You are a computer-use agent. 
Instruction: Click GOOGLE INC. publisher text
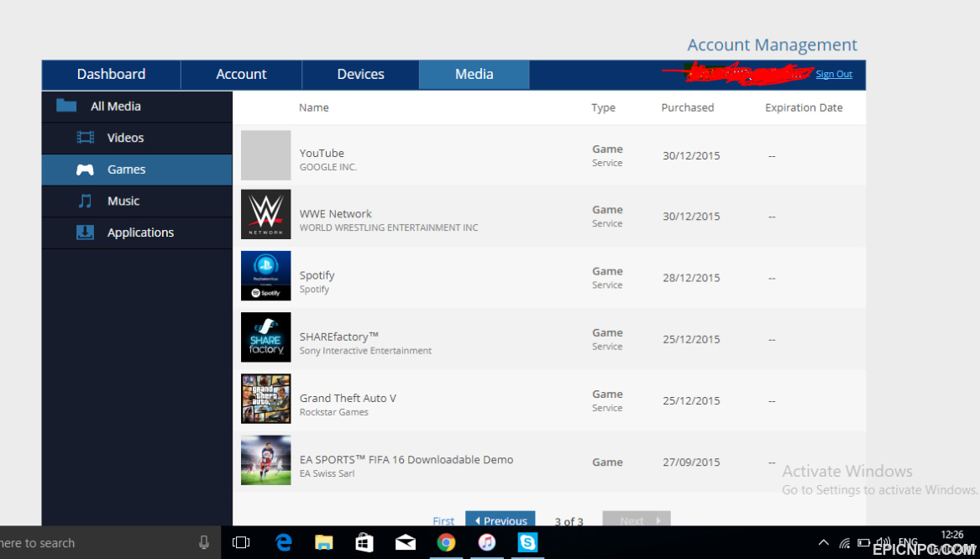[x=328, y=167]
